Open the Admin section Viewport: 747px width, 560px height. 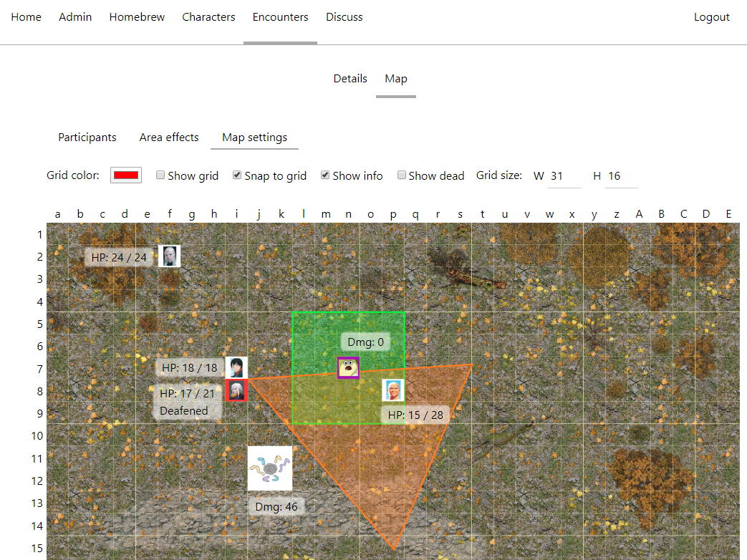click(75, 17)
